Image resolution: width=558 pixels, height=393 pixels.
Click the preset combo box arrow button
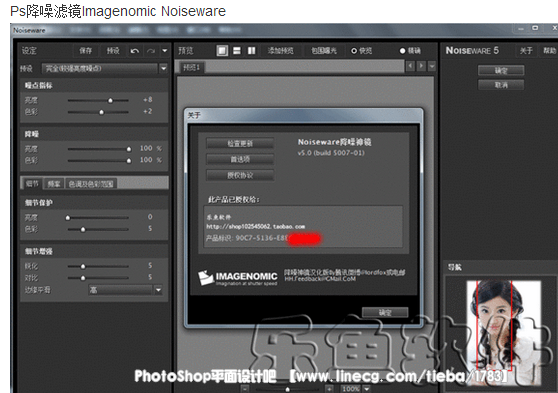coord(163,68)
